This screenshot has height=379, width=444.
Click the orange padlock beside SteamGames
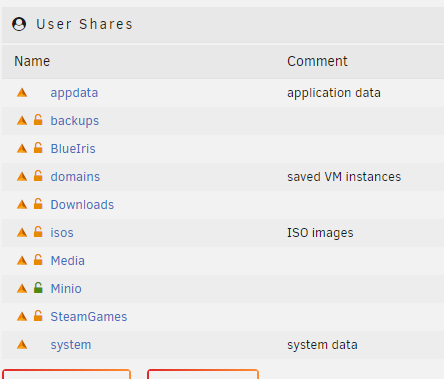point(38,316)
